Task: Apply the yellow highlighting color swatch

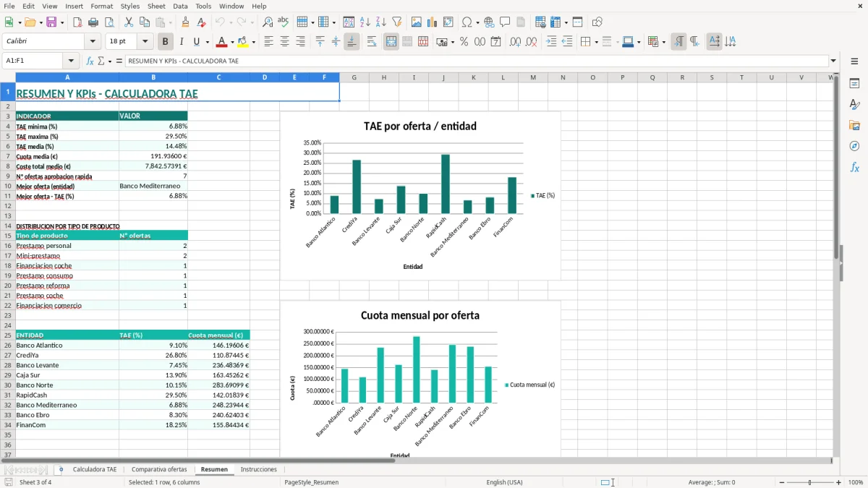Action: tap(242, 42)
